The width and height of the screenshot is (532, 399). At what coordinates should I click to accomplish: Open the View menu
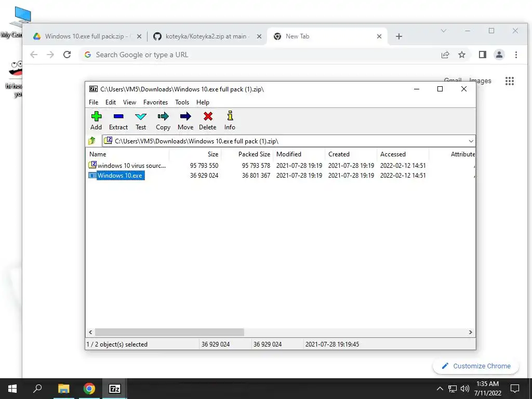pyautogui.click(x=129, y=102)
